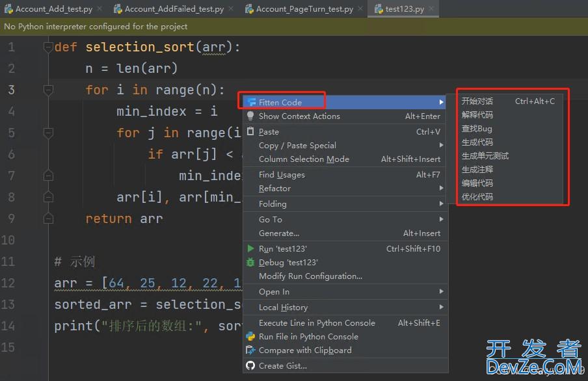Select Show Context Actions
The height and width of the screenshot is (381, 588).
pyautogui.click(x=344, y=116)
